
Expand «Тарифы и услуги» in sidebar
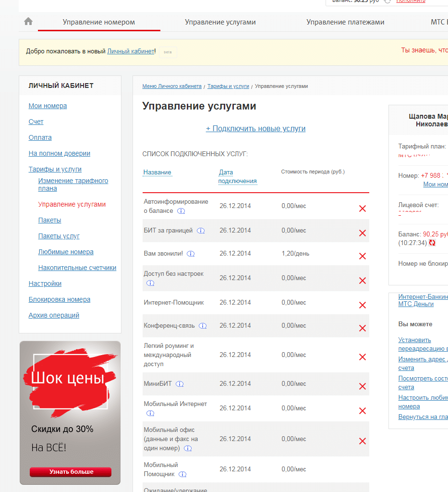pyautogui.click(x=55, y=169)
